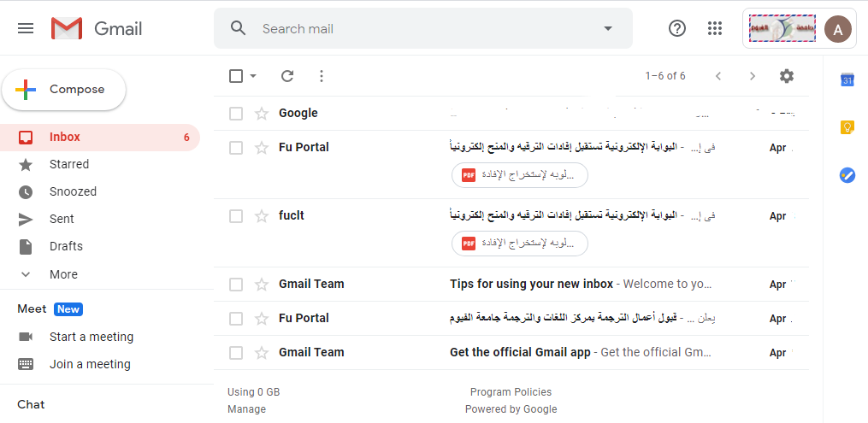Viewport: 868px width, 423px height.
Task: Check the Get the official Gmail app email
Action: [236, 353]
